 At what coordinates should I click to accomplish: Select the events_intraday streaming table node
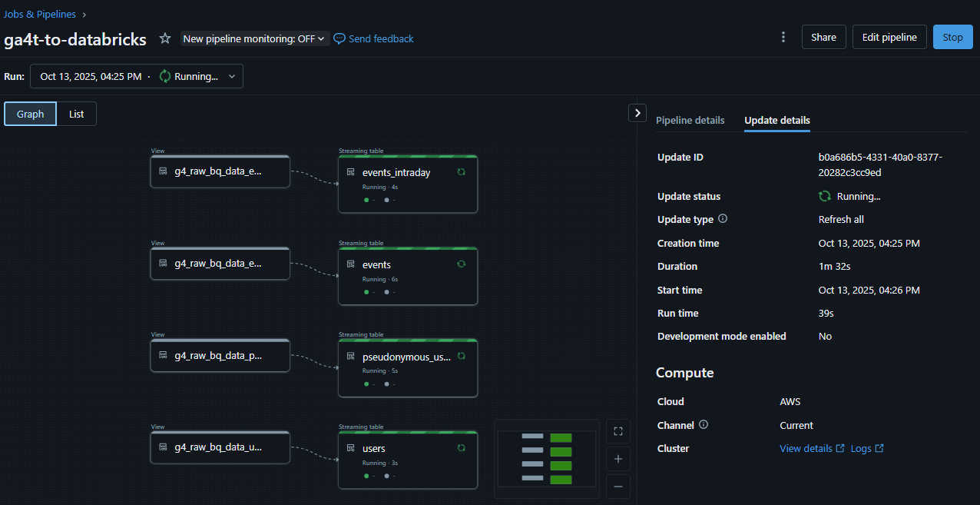click(408, 184)
